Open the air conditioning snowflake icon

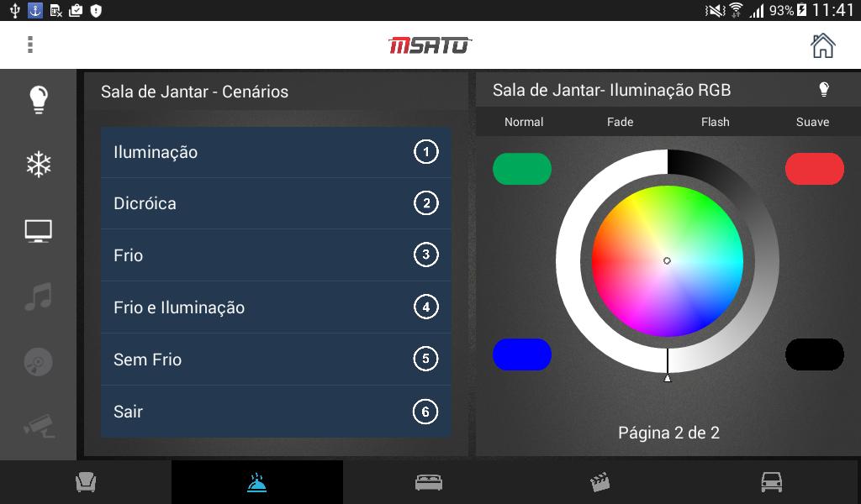[x=39, y=164]
